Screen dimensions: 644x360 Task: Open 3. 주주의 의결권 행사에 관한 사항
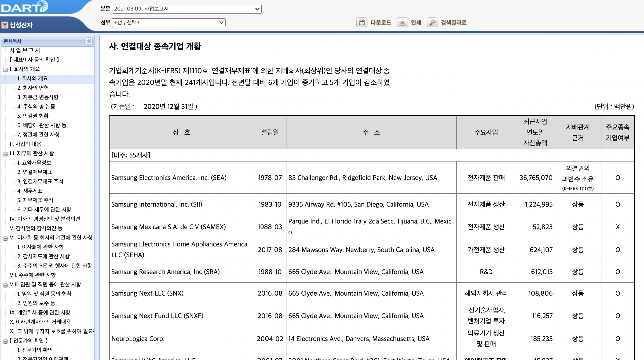(x=55, y=265)
